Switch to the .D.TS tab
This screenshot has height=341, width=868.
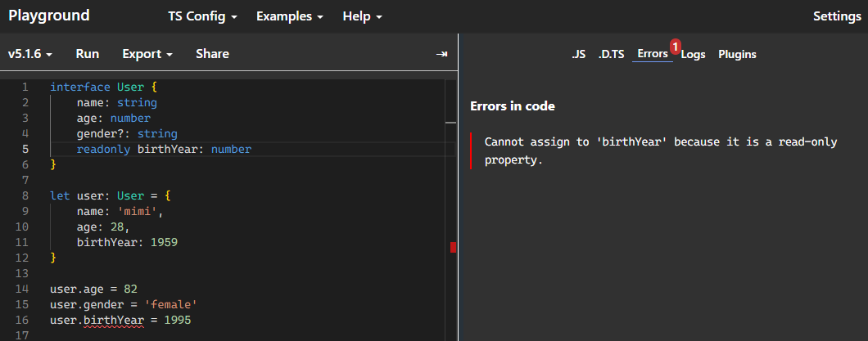click(x=611, y=54)
